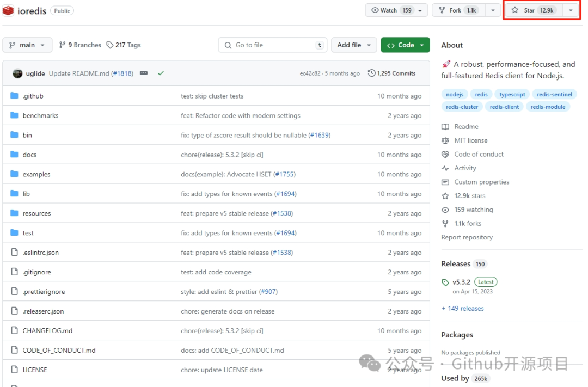View the + 149 releases link

[x=463, y=308]
